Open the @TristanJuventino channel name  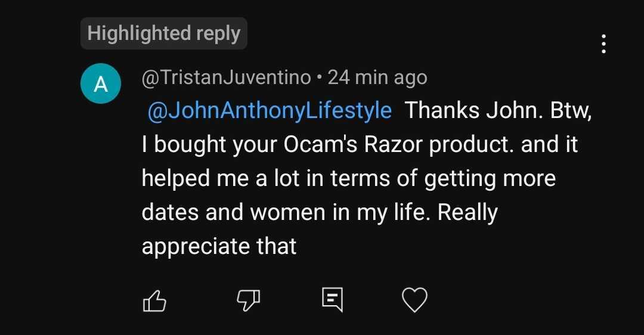pos(227,77)
